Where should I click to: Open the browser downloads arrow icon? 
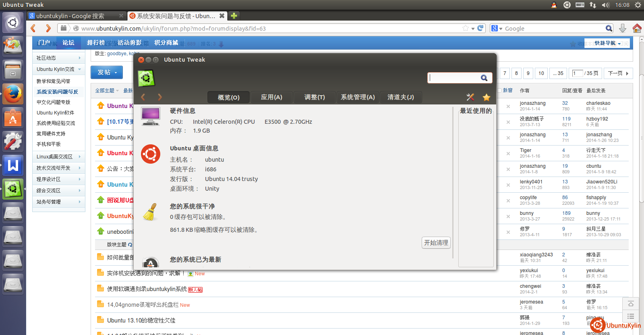[x=623, y=28]
